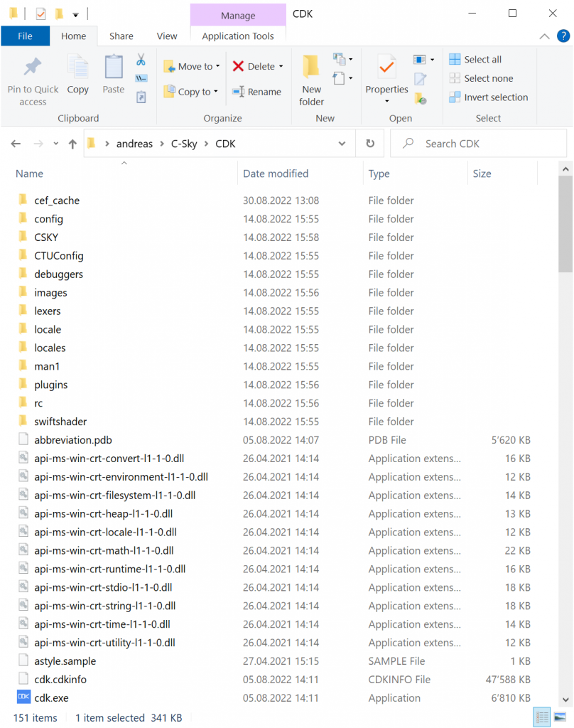Open Help via the question mark icon
The height and width of the screenshot is (728, 574).
tap(563, 36)
